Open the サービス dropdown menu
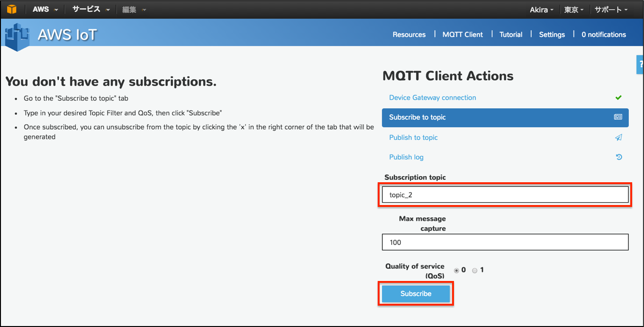 tap(86, 9)
